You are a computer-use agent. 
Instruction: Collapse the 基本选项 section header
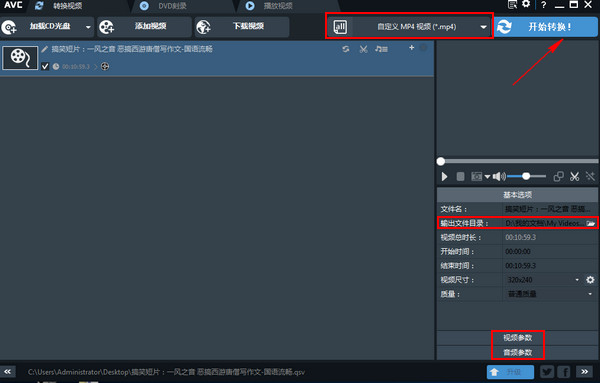coord(517,195)
